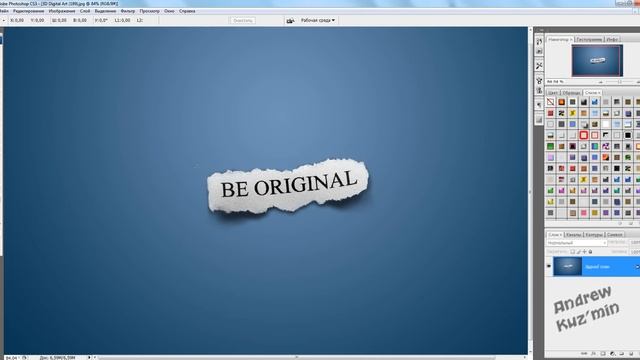The height and width of the screenshot is (360, 640).
Task: Switch to the Цвет tab
Action: pyautogui.click(x=553, y=93)
